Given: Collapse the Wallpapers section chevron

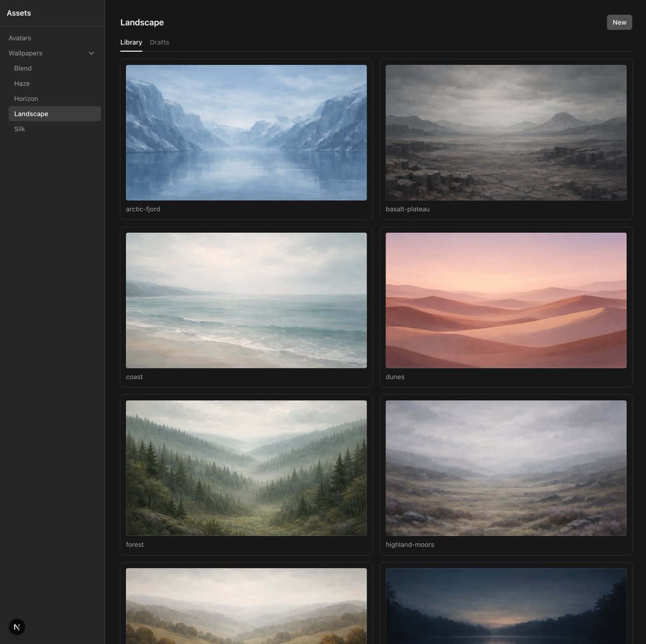Looking at the screenshot, I should pos(92,53).
